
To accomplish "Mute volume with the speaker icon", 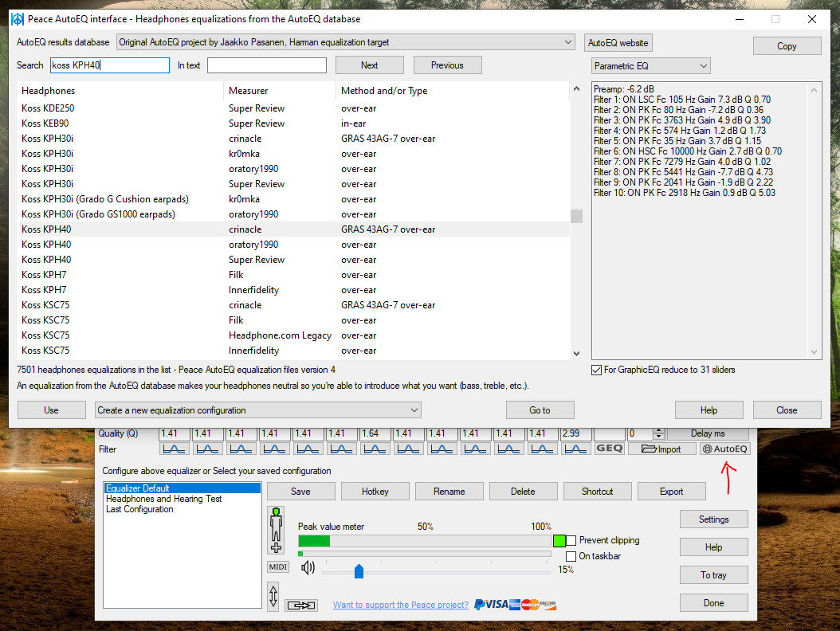I will (308, 567).
